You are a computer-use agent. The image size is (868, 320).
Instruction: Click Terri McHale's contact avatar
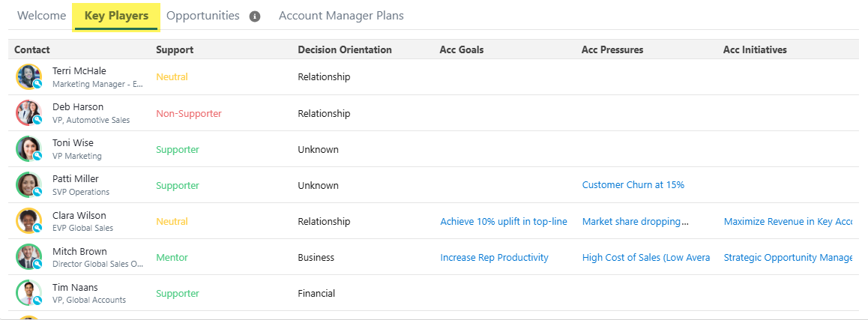pos(28,76)
